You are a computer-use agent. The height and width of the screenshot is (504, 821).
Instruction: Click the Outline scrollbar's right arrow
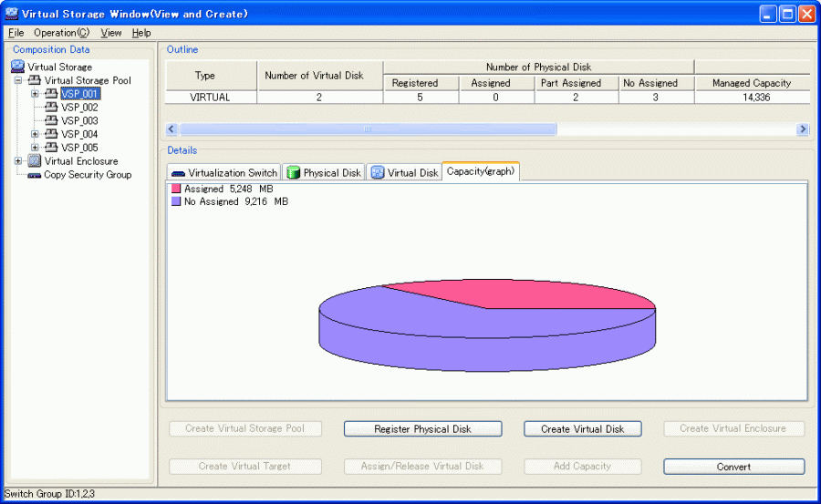coord(803,129)
